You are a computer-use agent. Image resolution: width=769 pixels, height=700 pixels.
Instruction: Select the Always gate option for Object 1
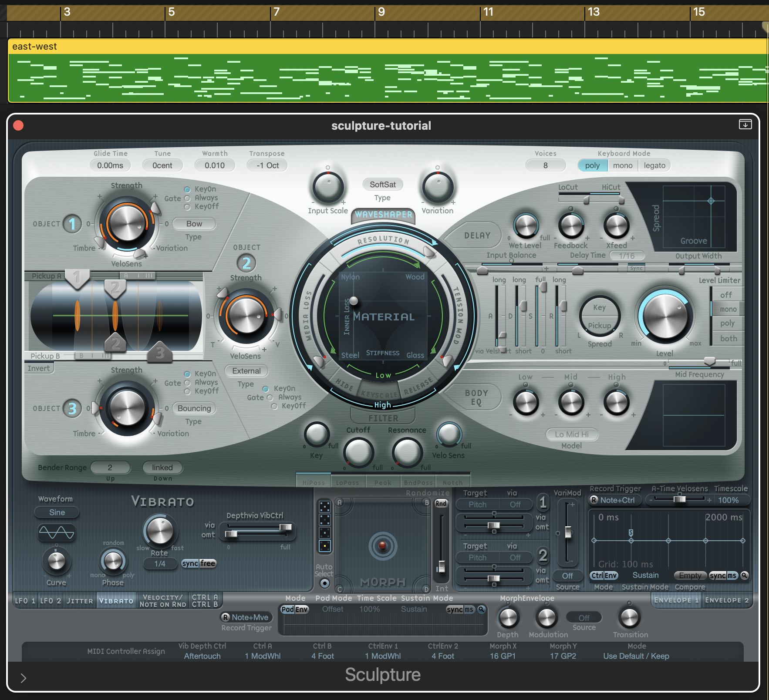188,198
